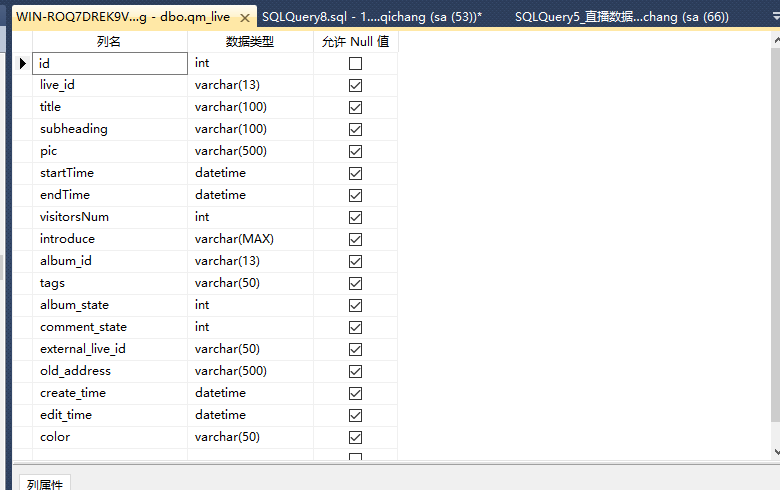Toggle allow null for introduce
This screenshot has width=780, height=490.
(x=355, y=239)
